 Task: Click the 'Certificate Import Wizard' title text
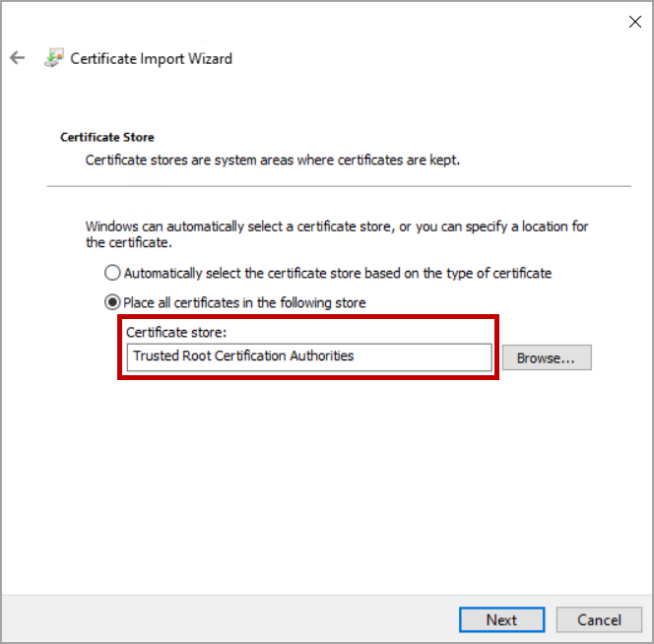152,58
